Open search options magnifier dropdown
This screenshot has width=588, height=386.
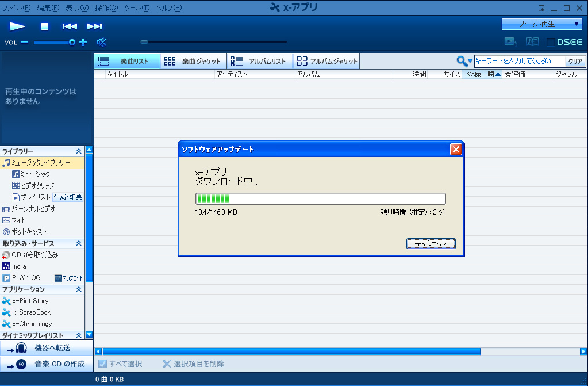(464, 61)
